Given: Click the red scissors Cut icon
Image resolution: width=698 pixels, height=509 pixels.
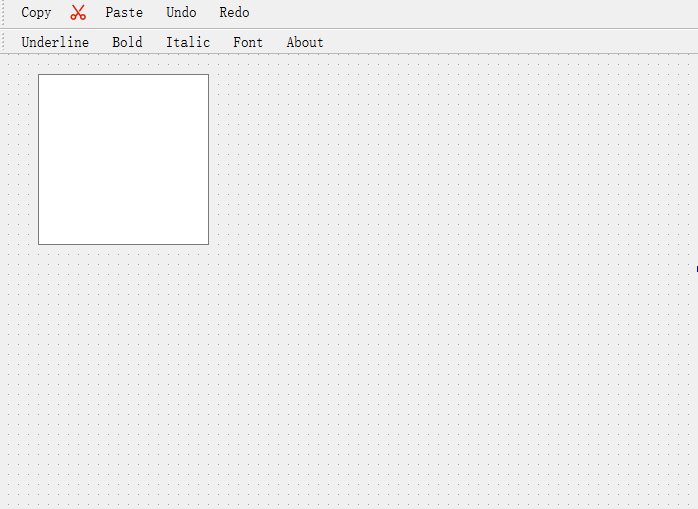Looking at the screenshot, I should point(78,12).
